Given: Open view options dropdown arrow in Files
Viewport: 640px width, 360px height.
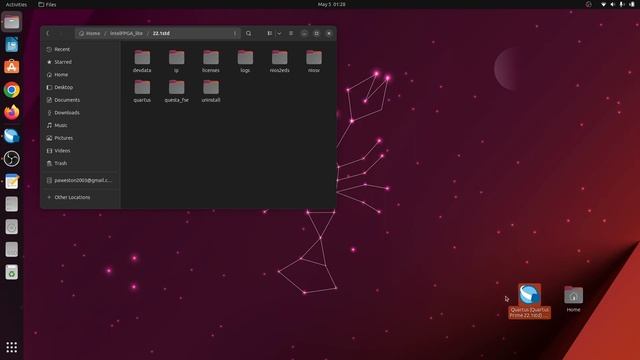Looking at the screenshot, I should click(279, 33).
